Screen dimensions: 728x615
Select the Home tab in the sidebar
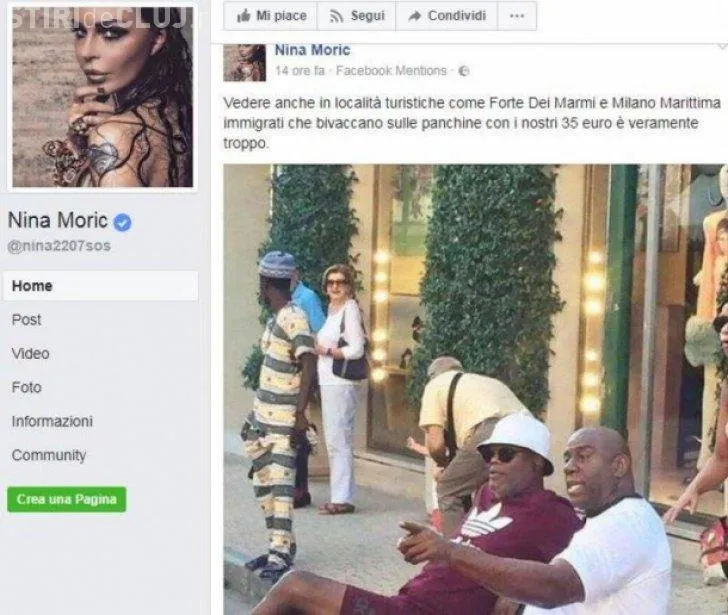[x=100, y=286]
